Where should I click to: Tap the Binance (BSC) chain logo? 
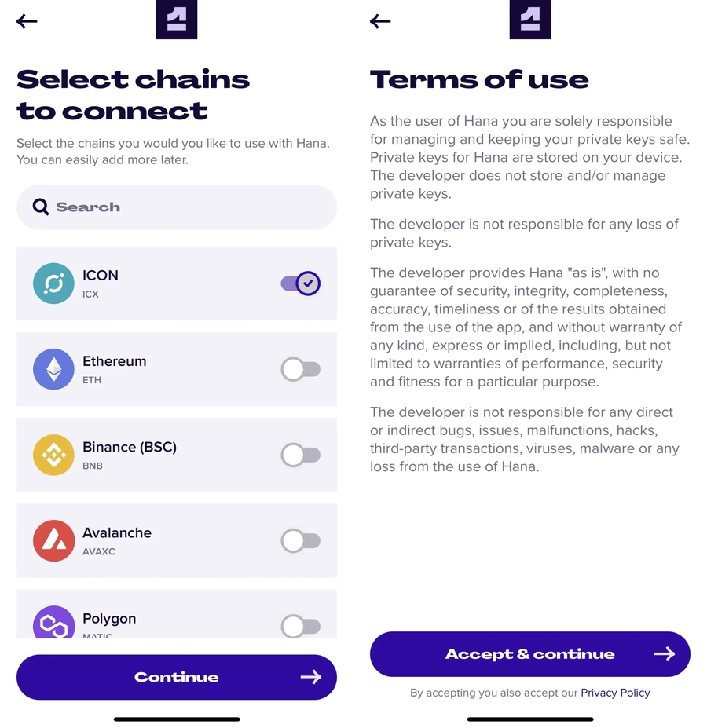pos(53,455)
